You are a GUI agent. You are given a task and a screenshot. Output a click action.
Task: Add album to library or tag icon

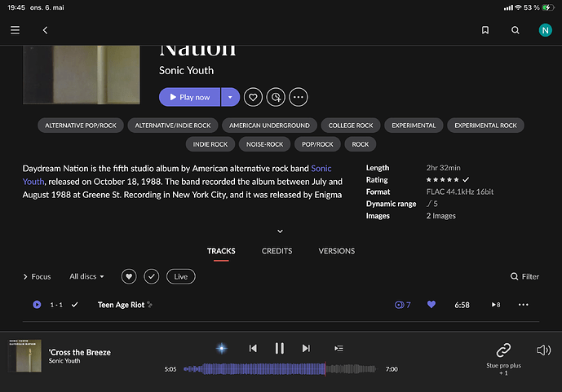276,97
